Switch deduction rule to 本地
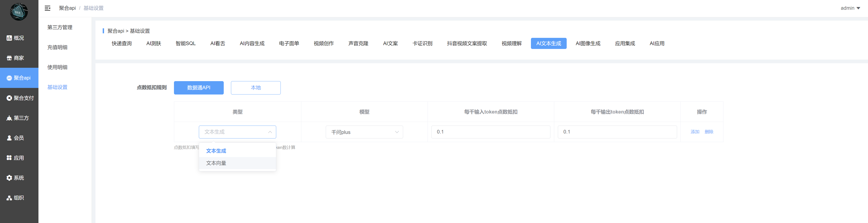Image resolution: width=868 pixels, height=223 pixels. [x=255, y=88]
